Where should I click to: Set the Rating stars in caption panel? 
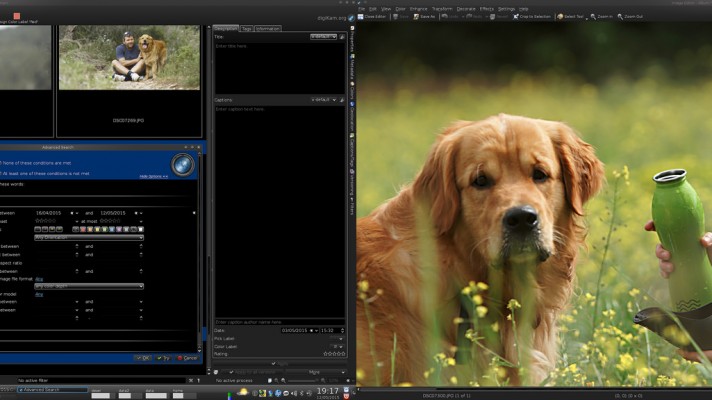(x=334, y=354)
